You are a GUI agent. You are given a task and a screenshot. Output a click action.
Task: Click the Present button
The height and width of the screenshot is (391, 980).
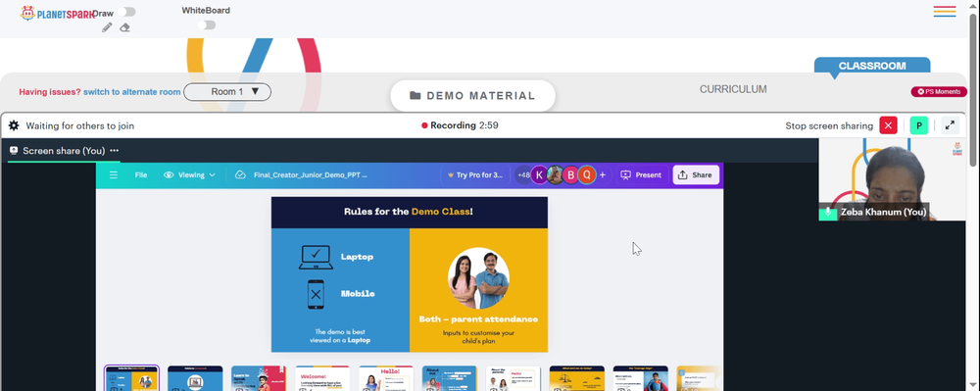[x=641, y=175]
